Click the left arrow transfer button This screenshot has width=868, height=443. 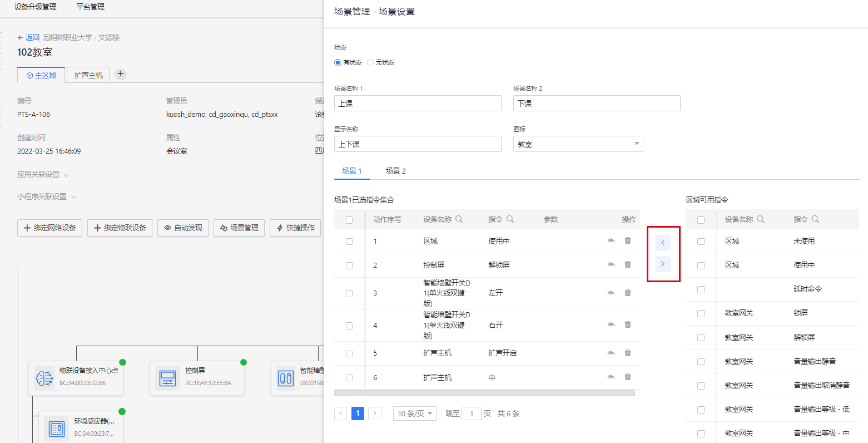click(x=663, y=243)
